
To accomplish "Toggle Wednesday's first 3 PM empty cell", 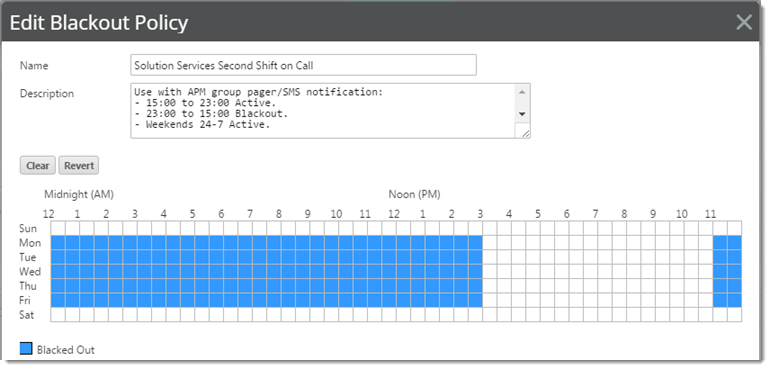I will 490,272.
